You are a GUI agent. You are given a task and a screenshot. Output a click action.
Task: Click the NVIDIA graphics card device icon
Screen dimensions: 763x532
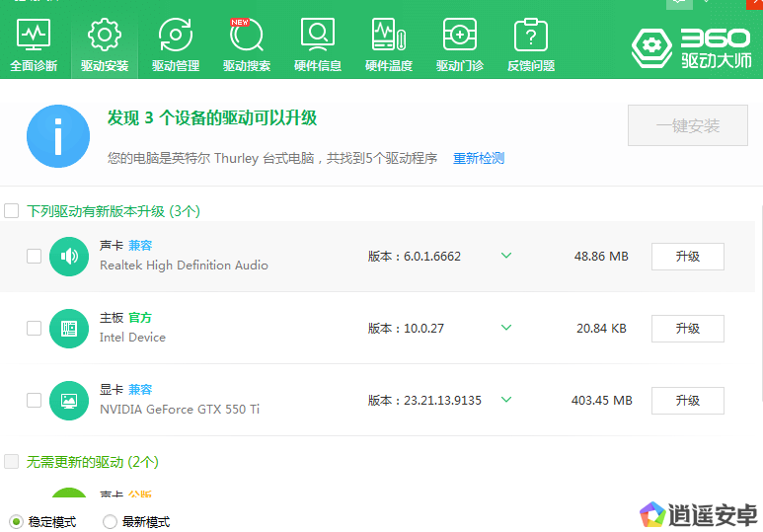[69, 401]
